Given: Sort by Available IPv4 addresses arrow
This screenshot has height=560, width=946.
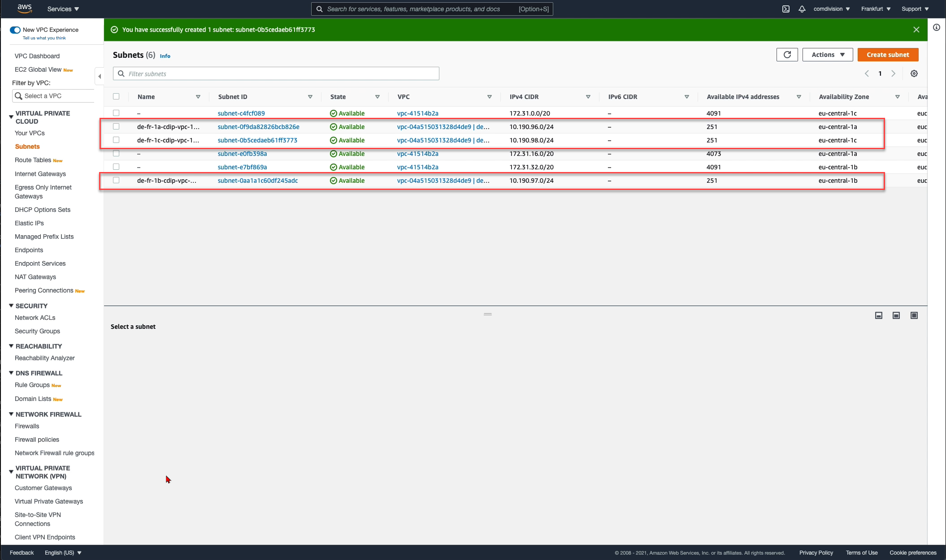Looking at the screenshot, I should (799, 97).
